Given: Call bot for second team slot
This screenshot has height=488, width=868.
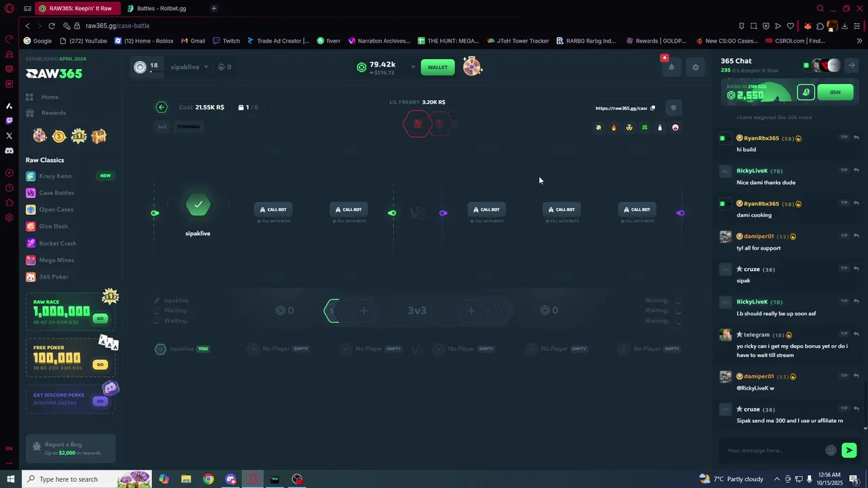Looking at the screenshot, I should pyautogui.click(x=273, y=209).
